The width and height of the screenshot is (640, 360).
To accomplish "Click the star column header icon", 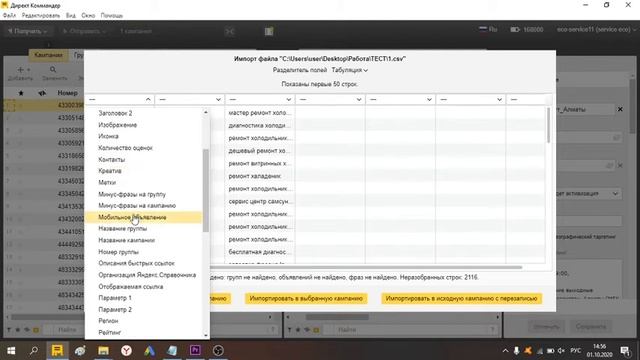I will pyautogui.click(x=21, y=93).
